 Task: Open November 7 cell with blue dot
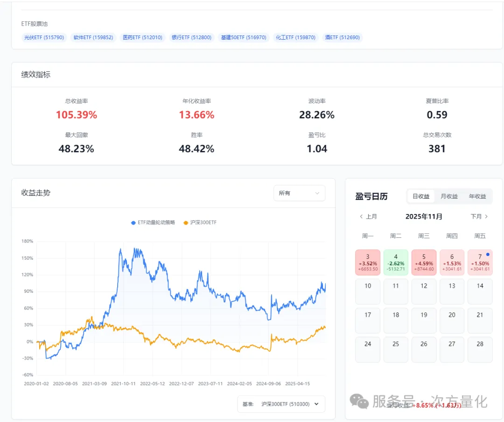tap(480, 263)
